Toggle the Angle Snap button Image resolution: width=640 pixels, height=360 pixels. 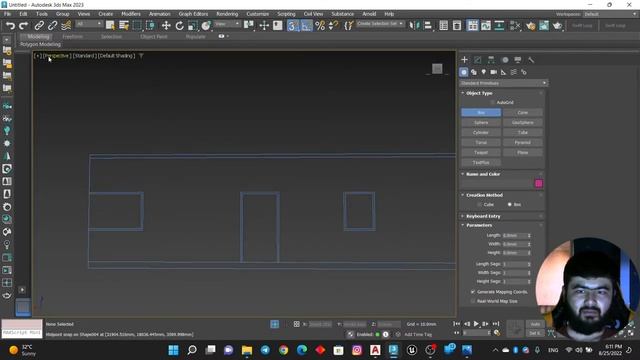point(306,26)
